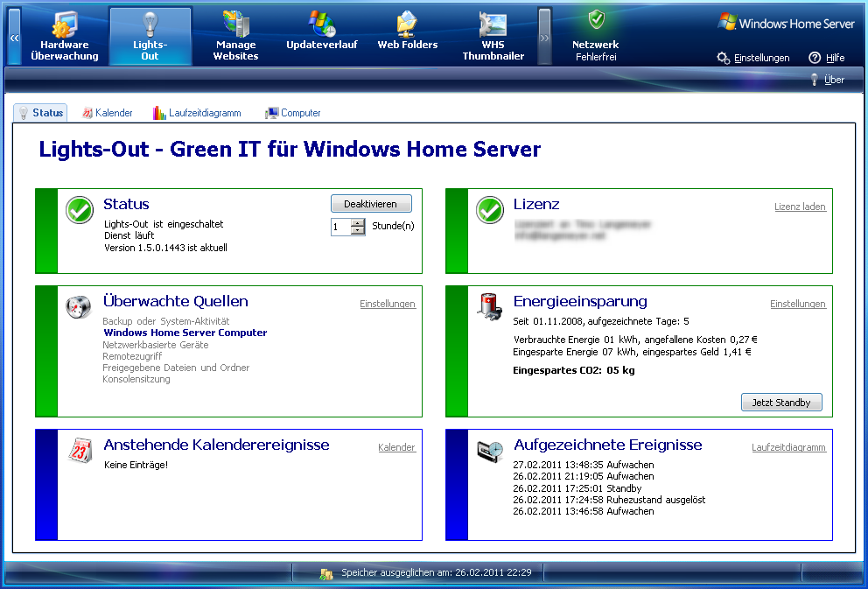This screenshot has width=868, height=589.
Task: Switch to the Kalender tab
Action: tap(108, 113)
